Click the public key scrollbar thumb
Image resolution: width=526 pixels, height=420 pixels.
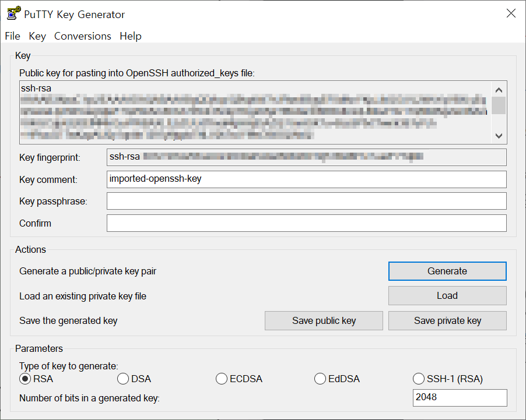pyautogui.click(x=499, y=105)
